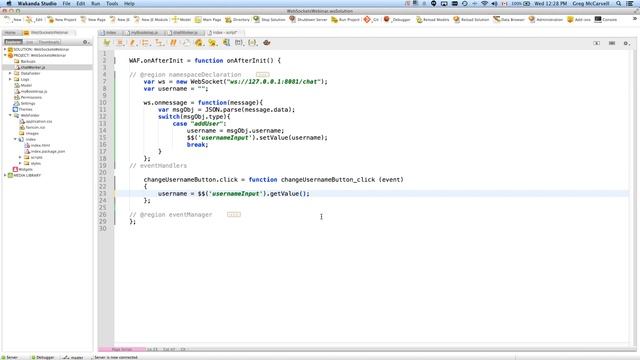The height and width of the screenshot is (360, 640).
Task: Expand the scripts folder node
Action: pyautogui.click(x=20, y=157)
